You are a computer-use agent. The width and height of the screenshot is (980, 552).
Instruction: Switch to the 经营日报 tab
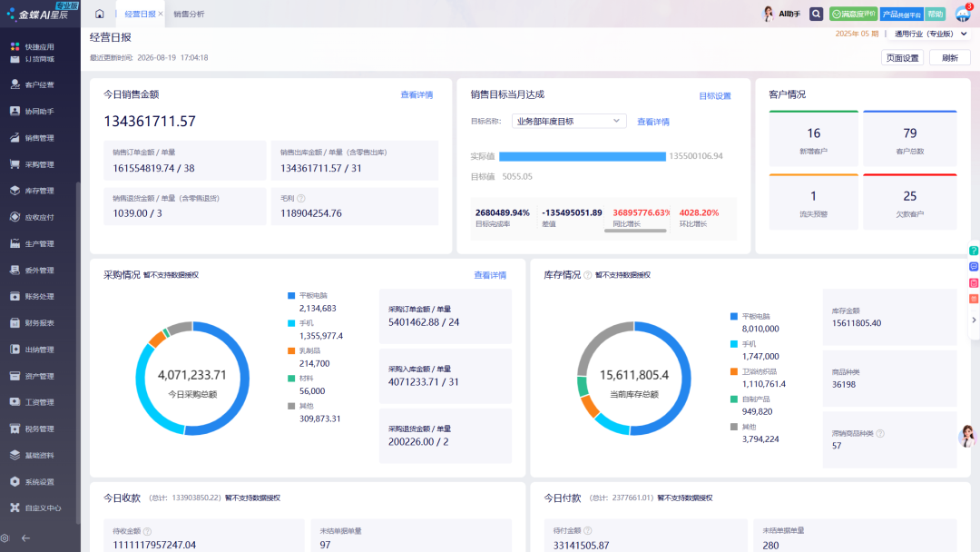[140, 14]
